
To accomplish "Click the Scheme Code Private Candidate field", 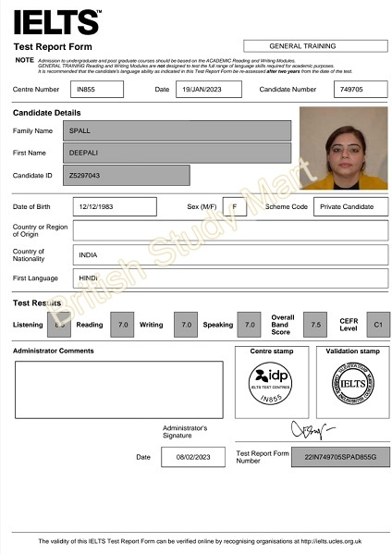I will 350,206.
